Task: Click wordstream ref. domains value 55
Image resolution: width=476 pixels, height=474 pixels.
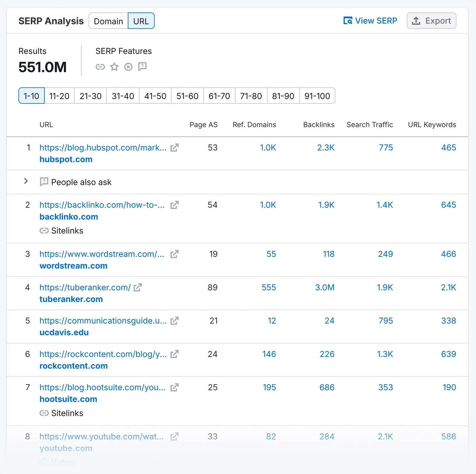Action: pyautogui.click(x=271, y=254)
